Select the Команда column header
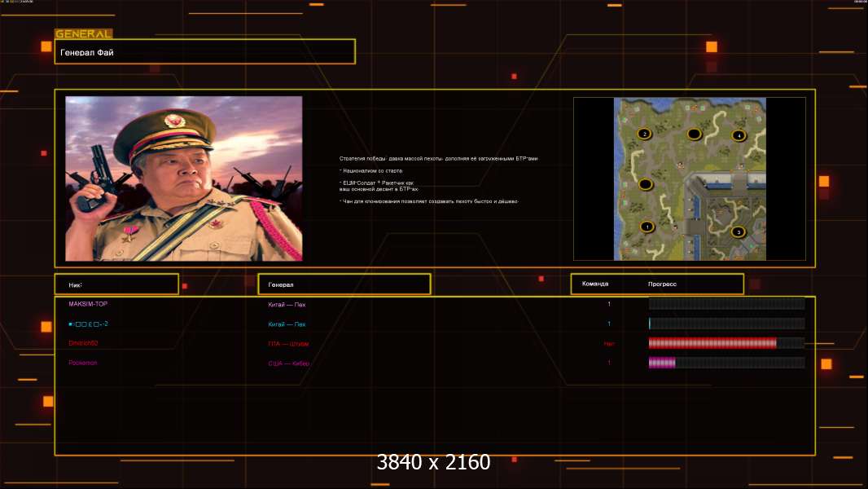Screen dimensions: 868x489 click(595, 284)
